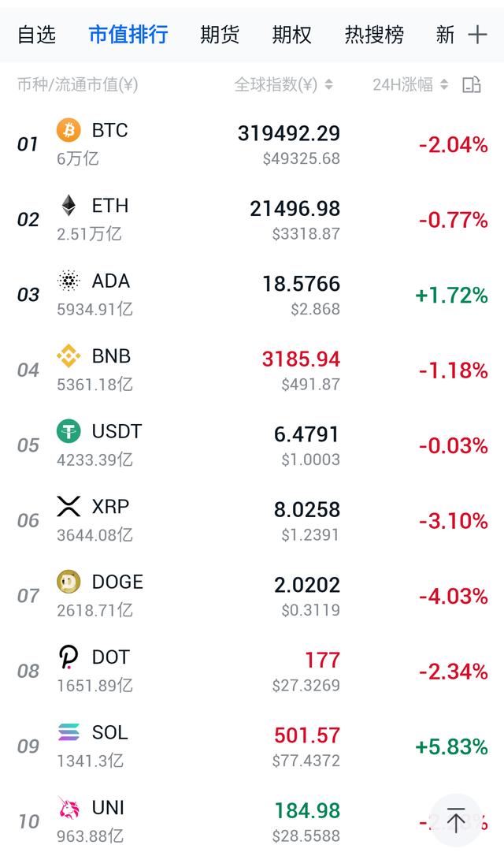Click BTC change percentage -2.04%

(453, 144)
